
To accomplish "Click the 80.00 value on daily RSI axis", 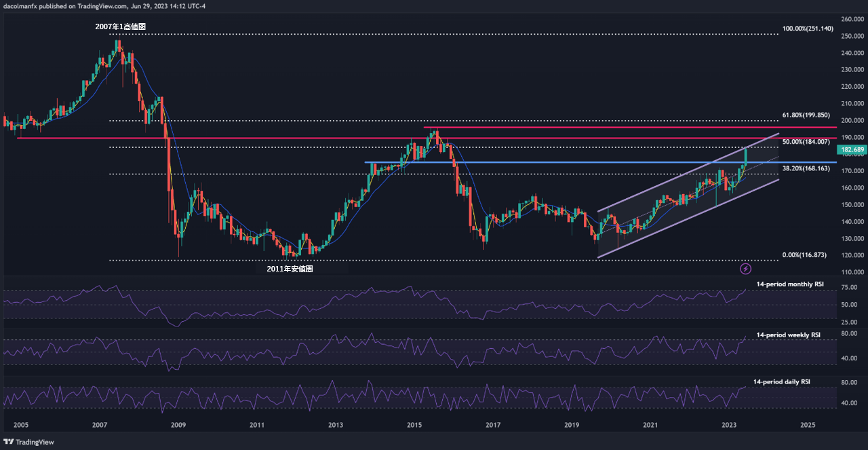I will tap(850, 383).
